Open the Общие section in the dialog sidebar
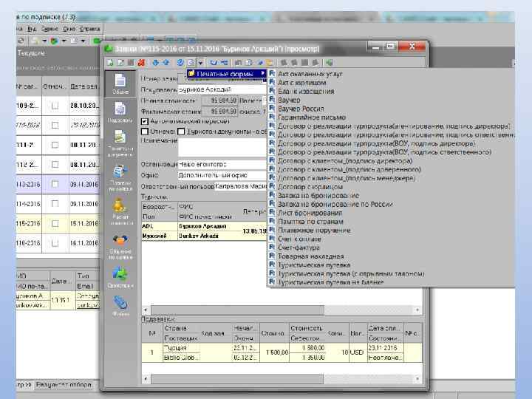532x399 pixels. 120,84
